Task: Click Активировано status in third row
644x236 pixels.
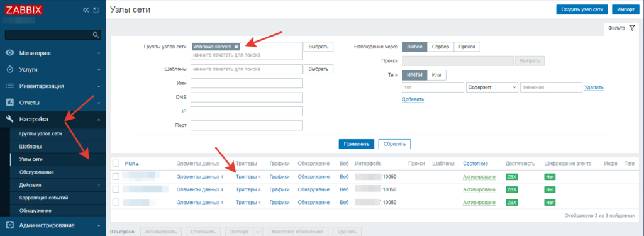Action: 479,202
